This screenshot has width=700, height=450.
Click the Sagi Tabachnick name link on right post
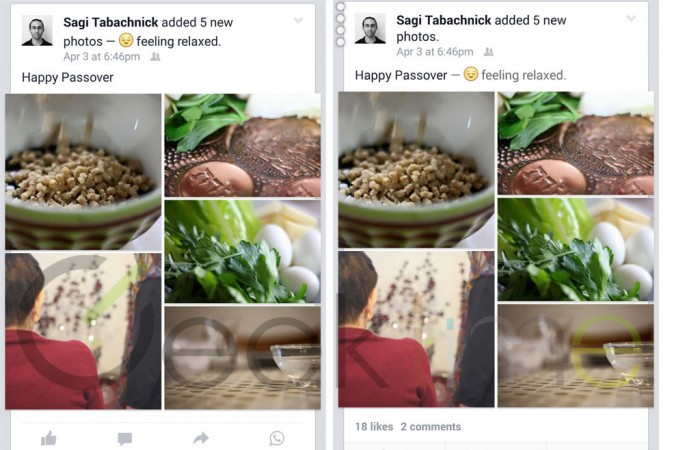444,20
